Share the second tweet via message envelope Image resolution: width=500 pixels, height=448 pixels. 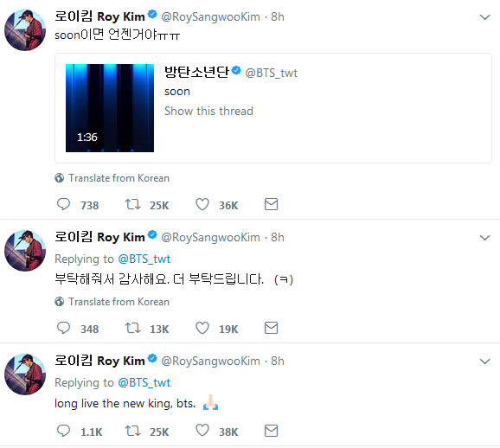click(271, 328)
